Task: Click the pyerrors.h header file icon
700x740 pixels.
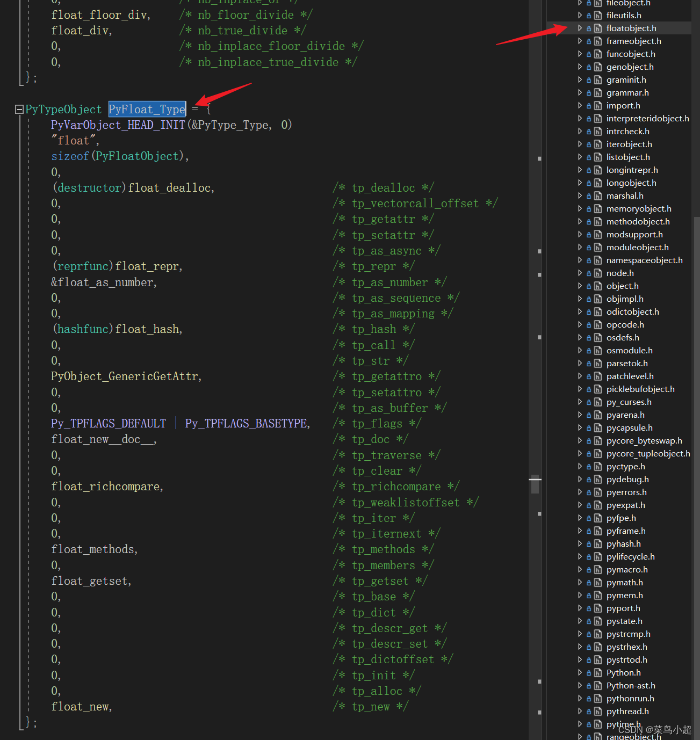Action: (598, 492)
